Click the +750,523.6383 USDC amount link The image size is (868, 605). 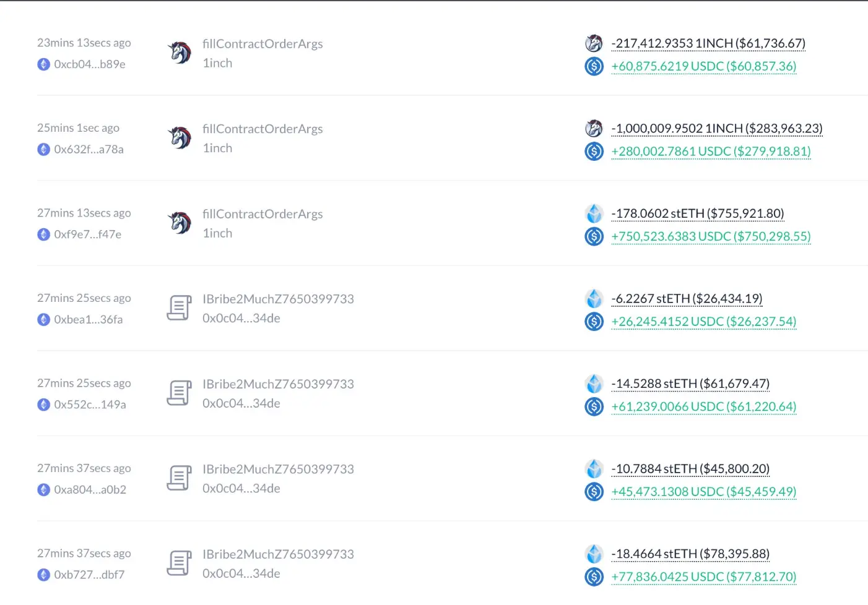[711, 236]
